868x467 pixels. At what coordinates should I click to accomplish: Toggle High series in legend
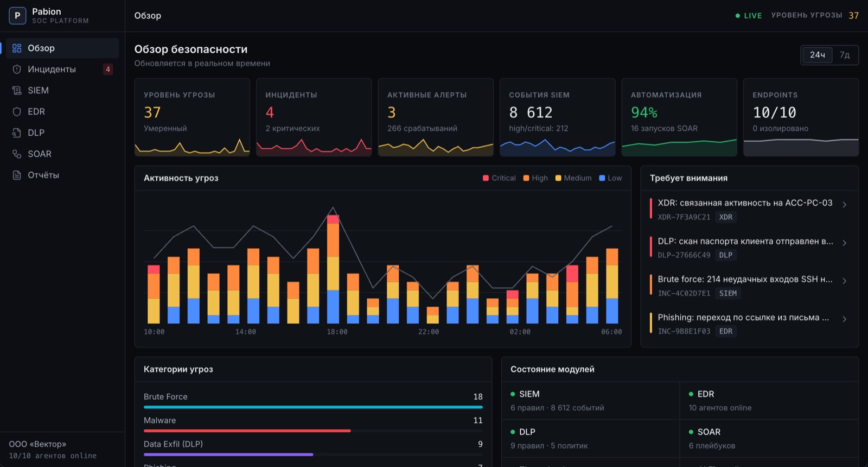click(x=535, y=178)
